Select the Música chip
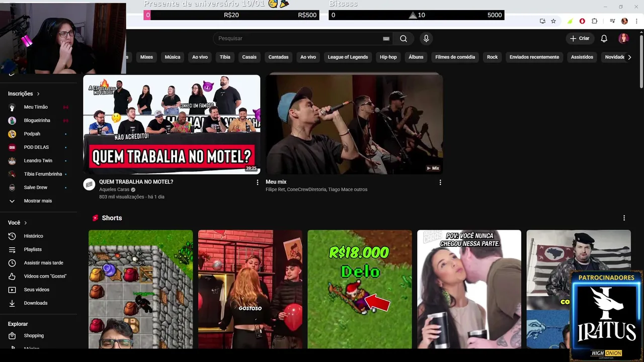The height and width of the screenshot is (362, 644). pyautogui.click(x=173, y=57)
